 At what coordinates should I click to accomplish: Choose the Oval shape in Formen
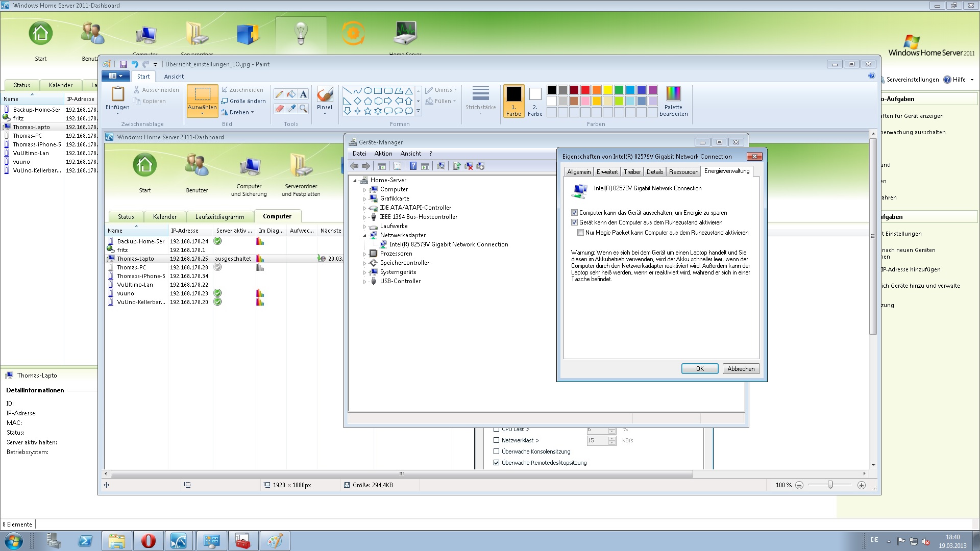[367, 91]
